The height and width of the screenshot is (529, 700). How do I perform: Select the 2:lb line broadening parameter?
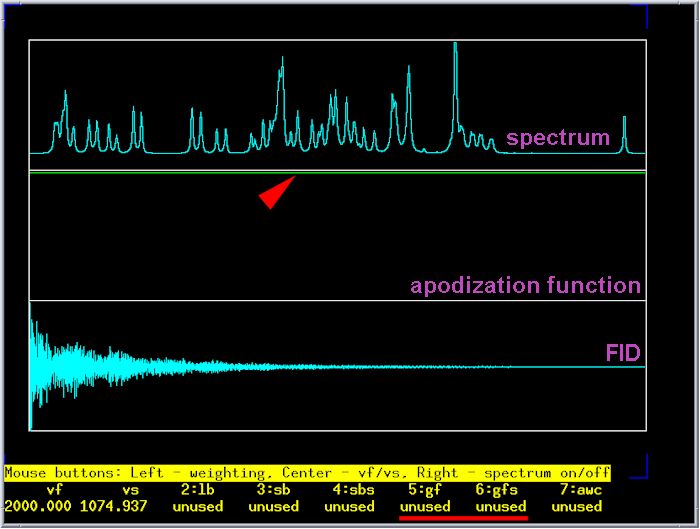click(x=198, y=490)
